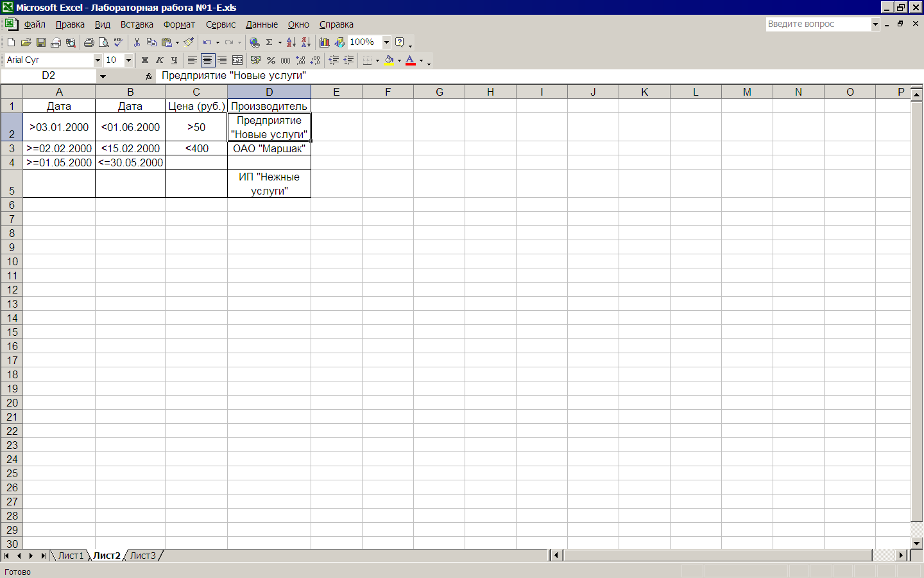Apply percent style
The width and height of the screenshot is (924, 578).
click(x=271, y=60)
